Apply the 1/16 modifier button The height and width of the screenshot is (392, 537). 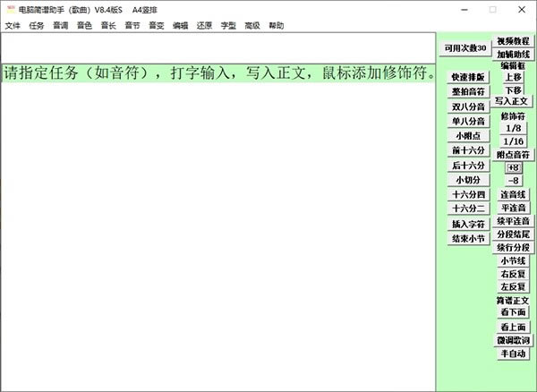(513, 141)
